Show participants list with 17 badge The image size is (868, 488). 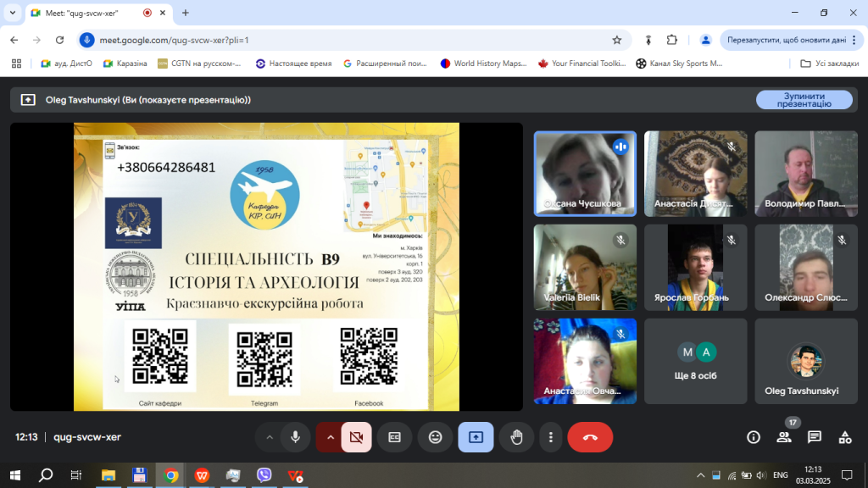pyautogui.click(x=784, y=437)
